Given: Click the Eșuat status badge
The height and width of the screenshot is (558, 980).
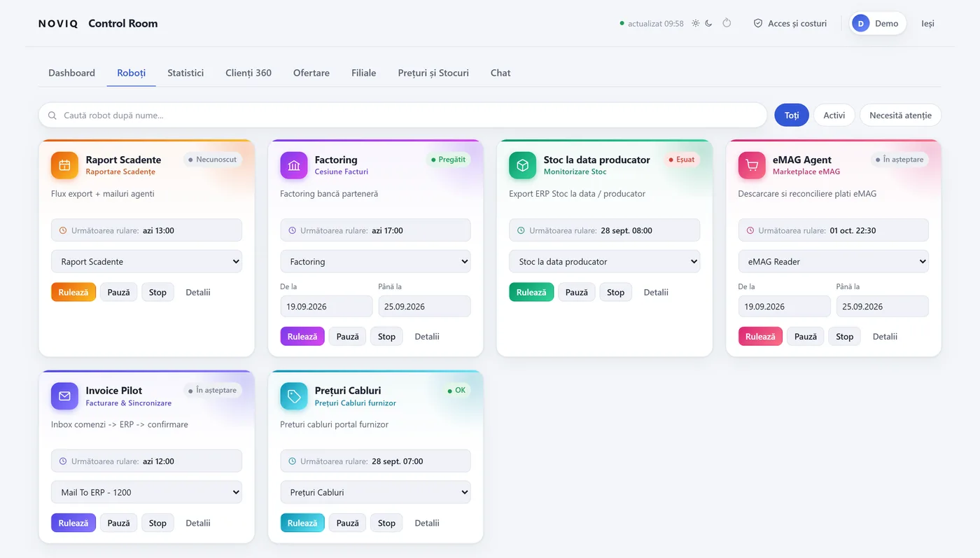Looking at the screenshot, I should [x=681, y=160].
